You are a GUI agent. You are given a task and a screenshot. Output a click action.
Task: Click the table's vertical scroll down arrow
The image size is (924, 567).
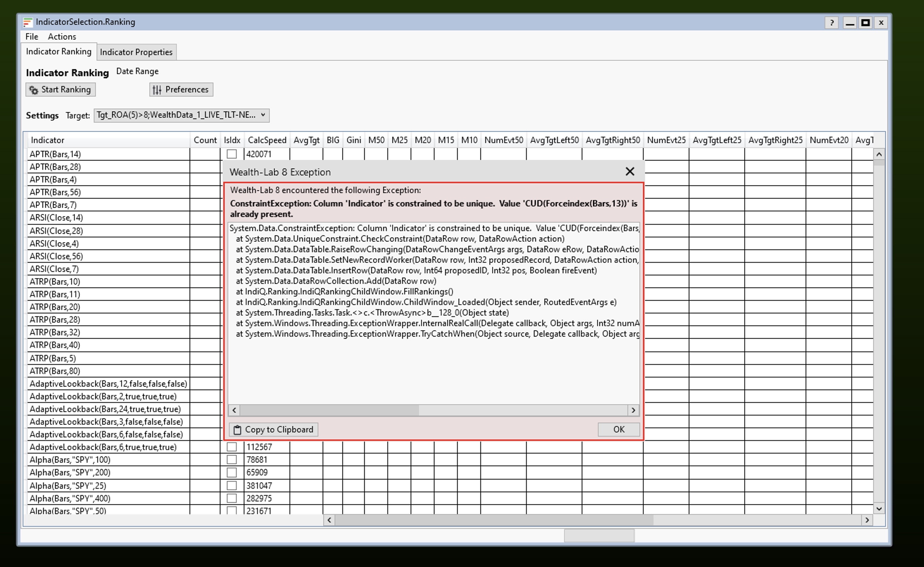pyautogui.click(x=879, y=509)
